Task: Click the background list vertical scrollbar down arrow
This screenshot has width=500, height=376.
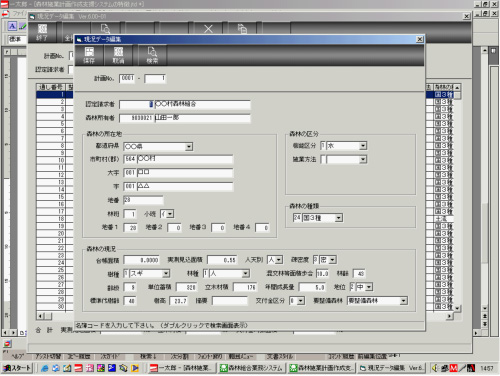Action: pyautogui.click(x=457, y=308)
